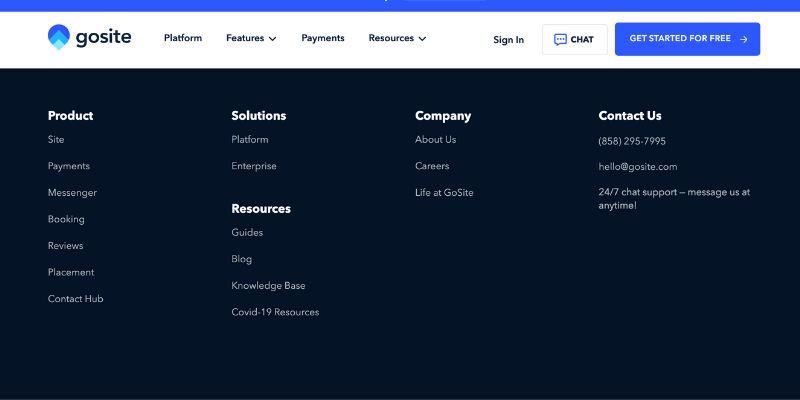Click the Company footer heading

pyautogui.click(x=443, y=116)
